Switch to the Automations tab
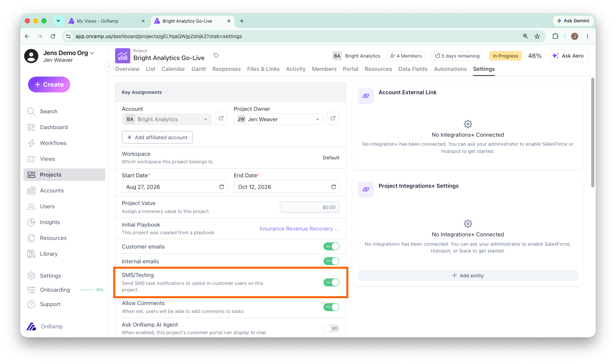 (x=450, y=69)
